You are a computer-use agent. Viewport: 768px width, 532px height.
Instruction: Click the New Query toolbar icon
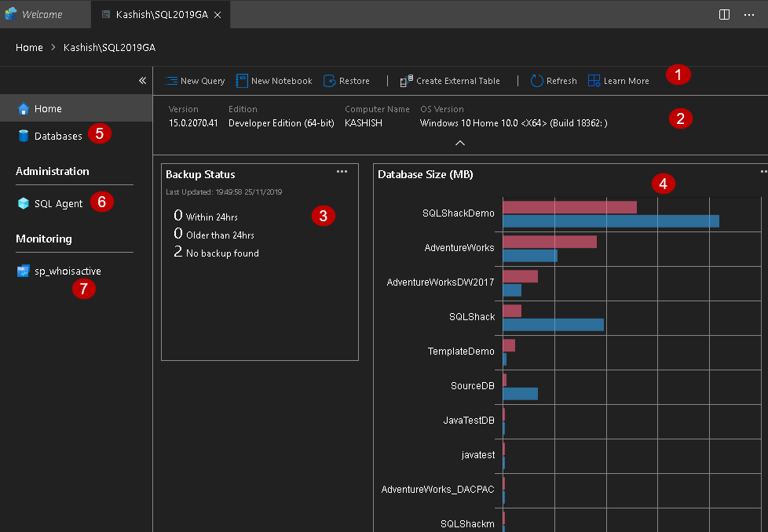pyautogui.click(x=171, y=81)
